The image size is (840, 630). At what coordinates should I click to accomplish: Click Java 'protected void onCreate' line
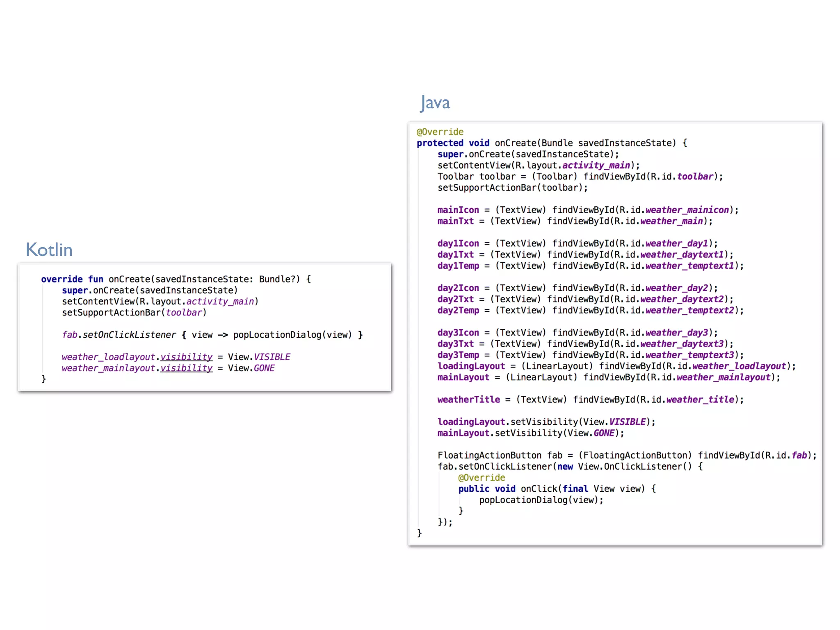click(x=552, y=143)
